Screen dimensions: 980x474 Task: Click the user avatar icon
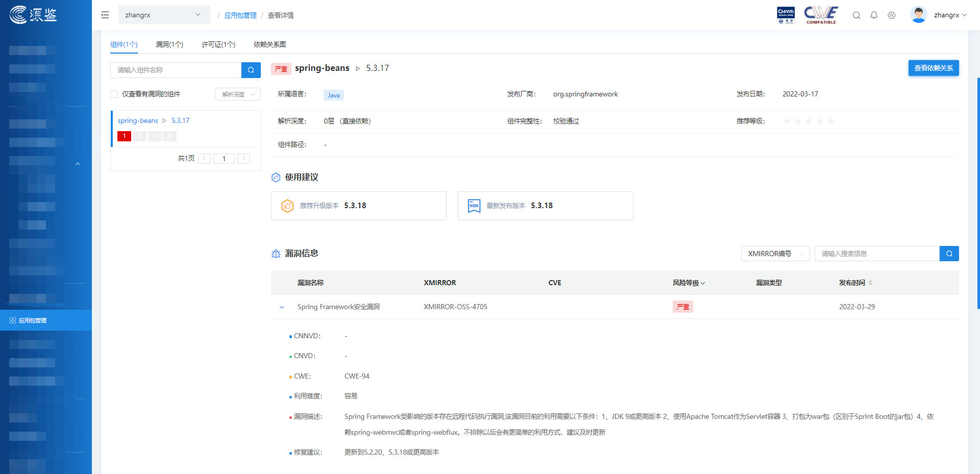(x=918, y=15)
